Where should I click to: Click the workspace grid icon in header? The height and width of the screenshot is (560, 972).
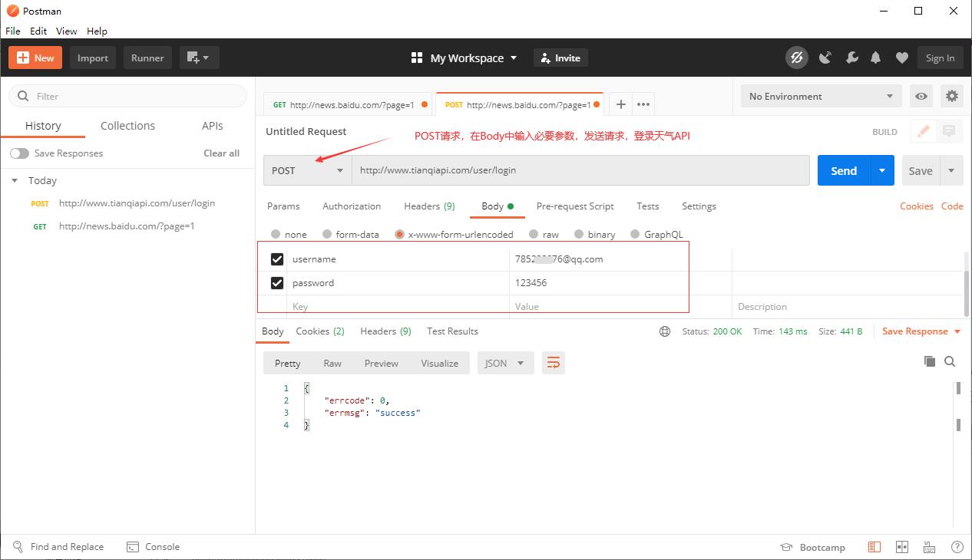click(417, 58)
